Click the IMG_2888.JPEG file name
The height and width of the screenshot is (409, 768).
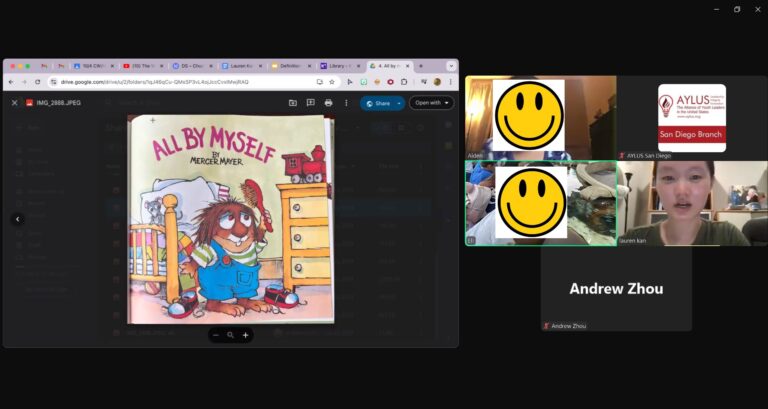coord(59,103)
